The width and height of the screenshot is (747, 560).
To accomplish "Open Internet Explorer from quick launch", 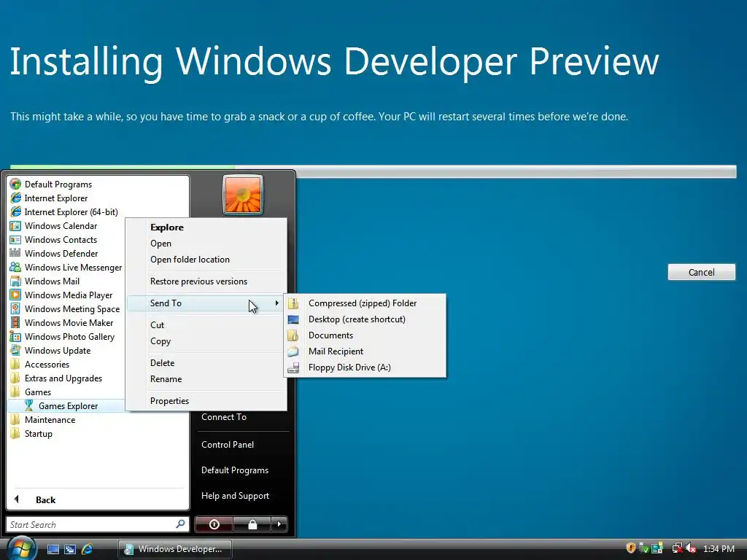I will pyautogui.click(x=88, y=549).
